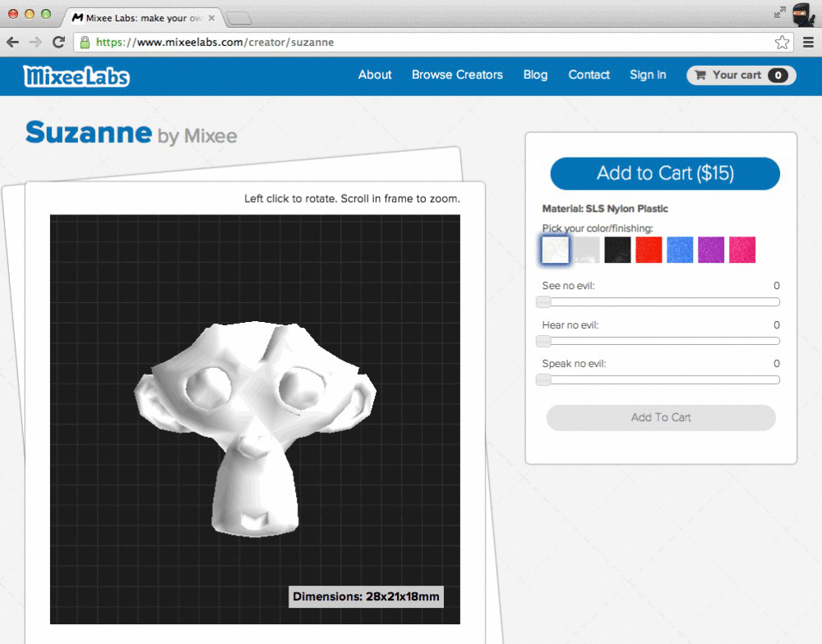Screen dimensions: 822x644
Task: Select the purple color swatch
Action: 711,250
